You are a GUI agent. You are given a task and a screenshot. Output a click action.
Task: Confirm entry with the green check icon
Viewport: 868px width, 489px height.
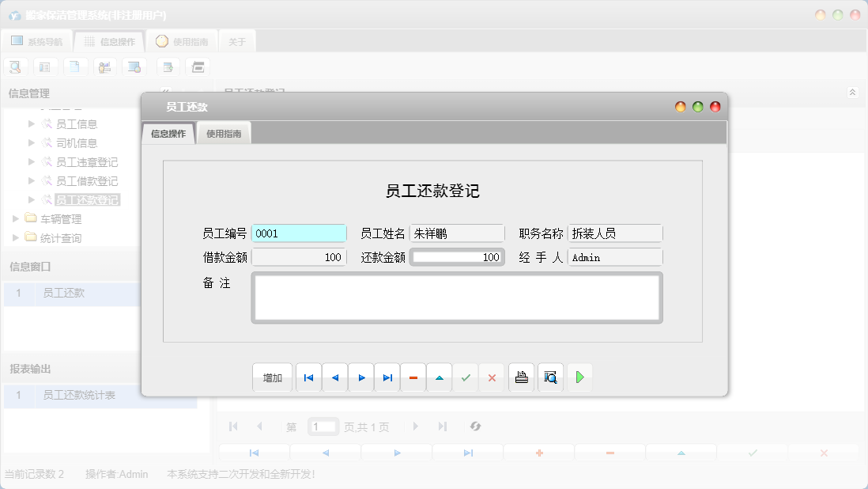(x=466, y=377)
